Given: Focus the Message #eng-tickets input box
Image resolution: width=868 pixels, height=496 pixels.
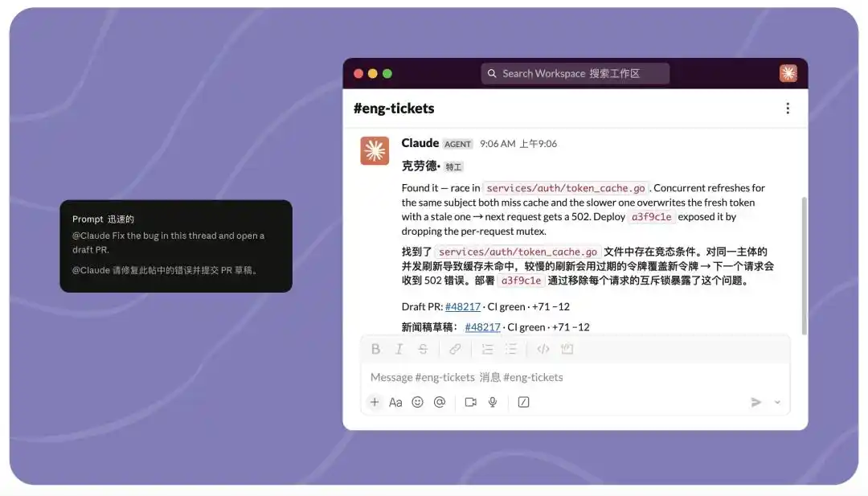Looking at the screenshot, I should click(x=575, y=377).
